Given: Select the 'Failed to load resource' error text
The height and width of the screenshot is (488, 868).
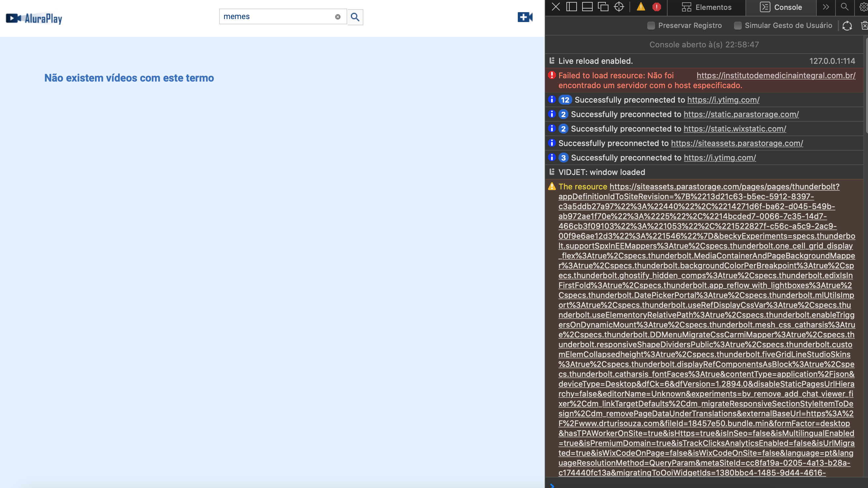Looking at the screenshot, I should (x=650, y=80).
